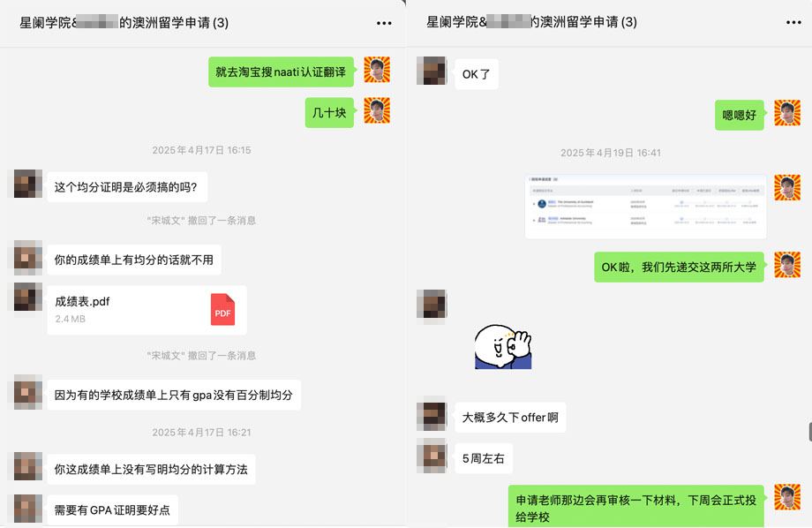Click the right-edge scrollbar handle

(x=810, y=431)
